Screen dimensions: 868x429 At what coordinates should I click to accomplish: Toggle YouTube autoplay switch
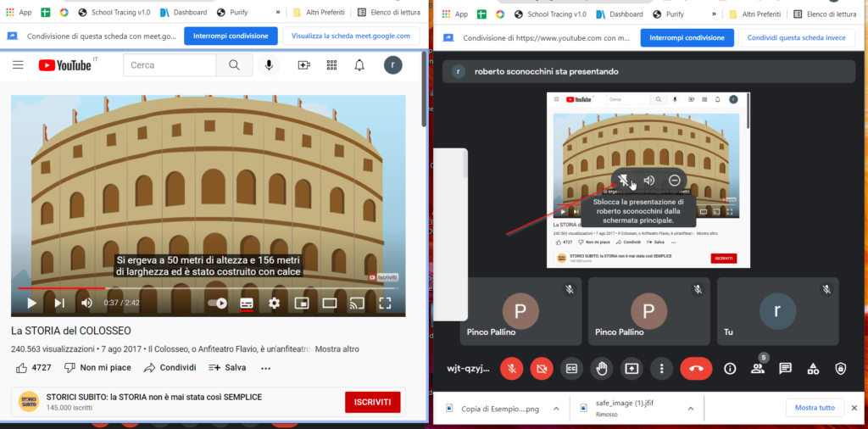click(x=217, y=303)
